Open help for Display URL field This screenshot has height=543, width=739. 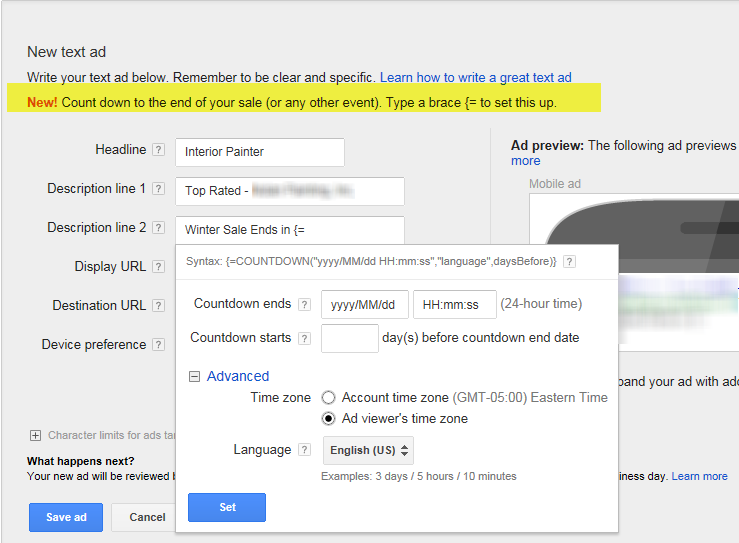tap(158, 267)
